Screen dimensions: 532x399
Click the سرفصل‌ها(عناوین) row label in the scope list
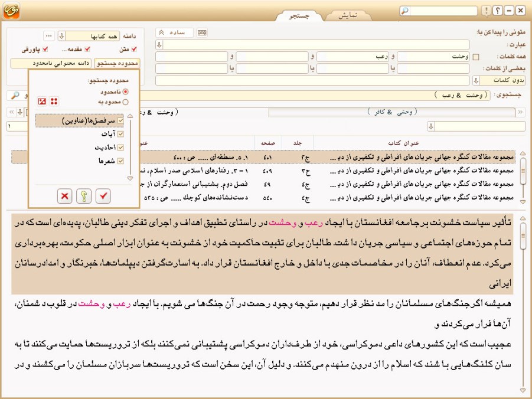pos(89,121)
